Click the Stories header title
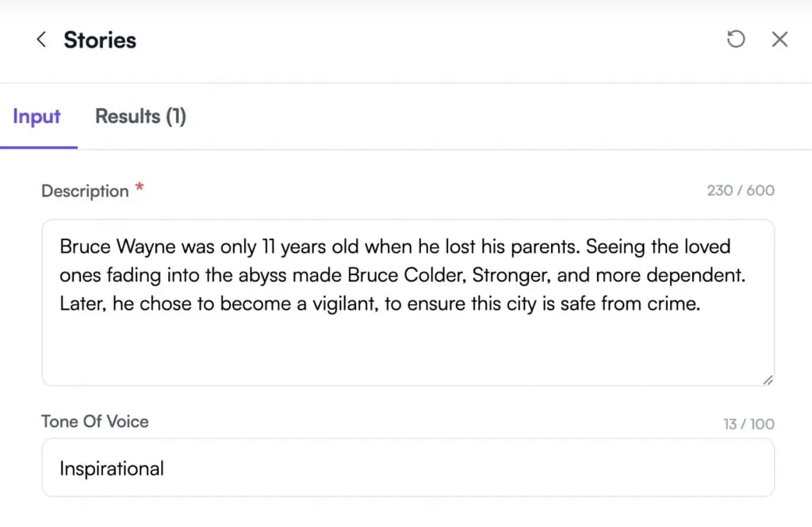This screenshot has height=527, width=812. click(x=100, y=40)
